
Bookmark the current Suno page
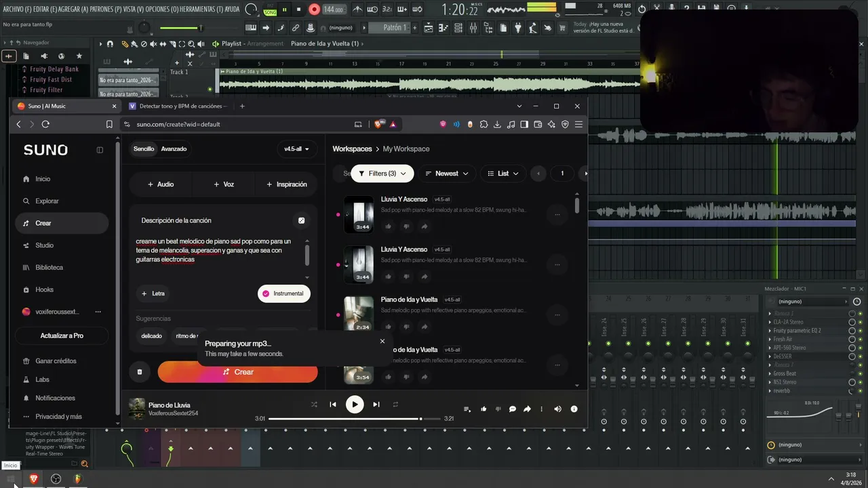109,124
